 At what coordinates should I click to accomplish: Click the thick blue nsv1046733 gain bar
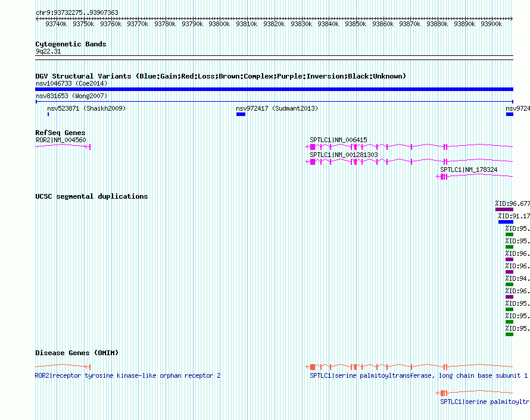[274, 89]
